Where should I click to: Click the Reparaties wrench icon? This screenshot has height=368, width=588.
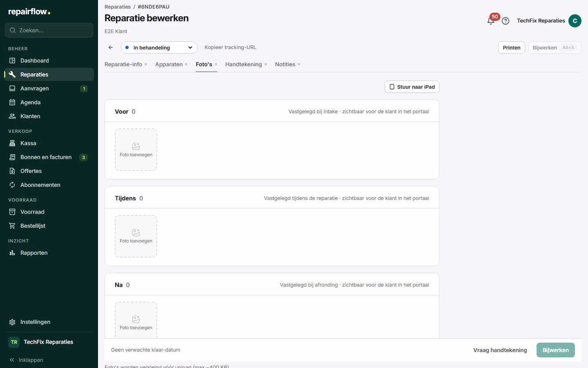12,74
